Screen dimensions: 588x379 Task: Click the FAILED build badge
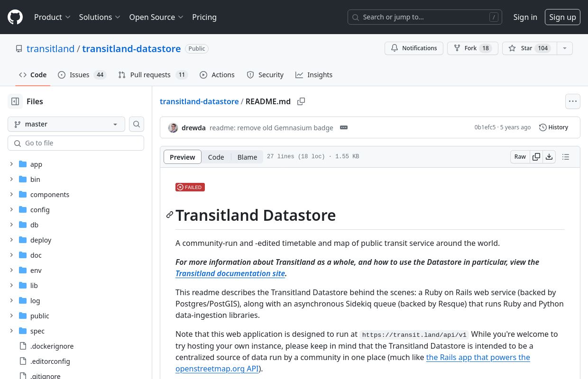190,187
